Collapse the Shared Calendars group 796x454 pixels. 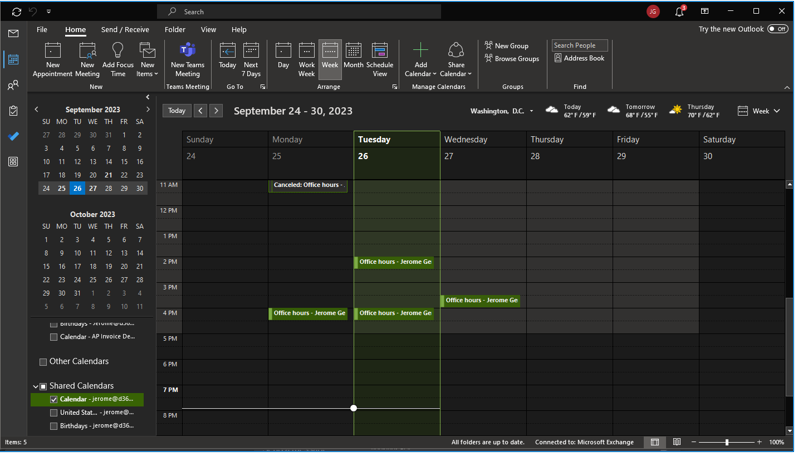coord(36,386)
